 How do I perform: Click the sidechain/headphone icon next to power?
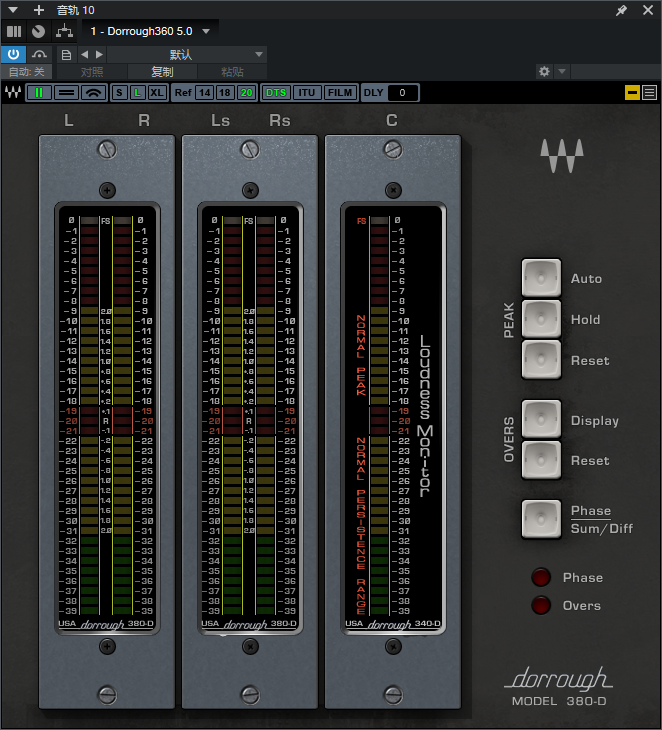click(x=40, y=54)
